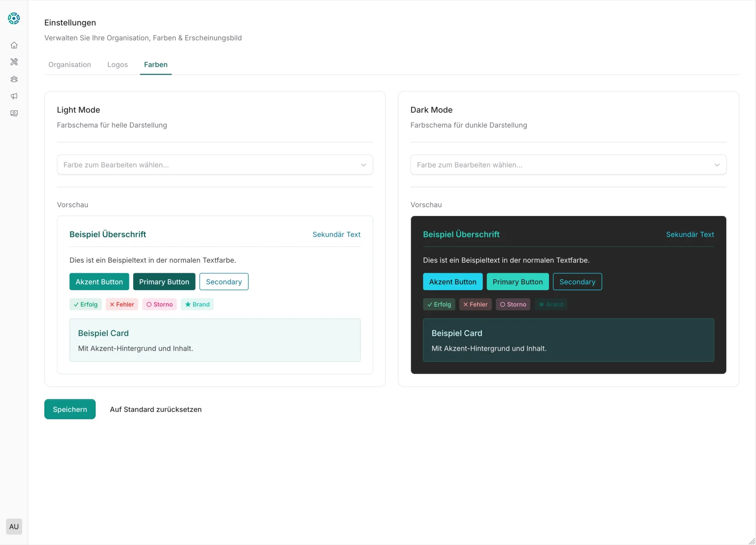The height and width of the screenshot is (545, 756).
Task: Click the AU user avatar
Action: pos(14,527)
